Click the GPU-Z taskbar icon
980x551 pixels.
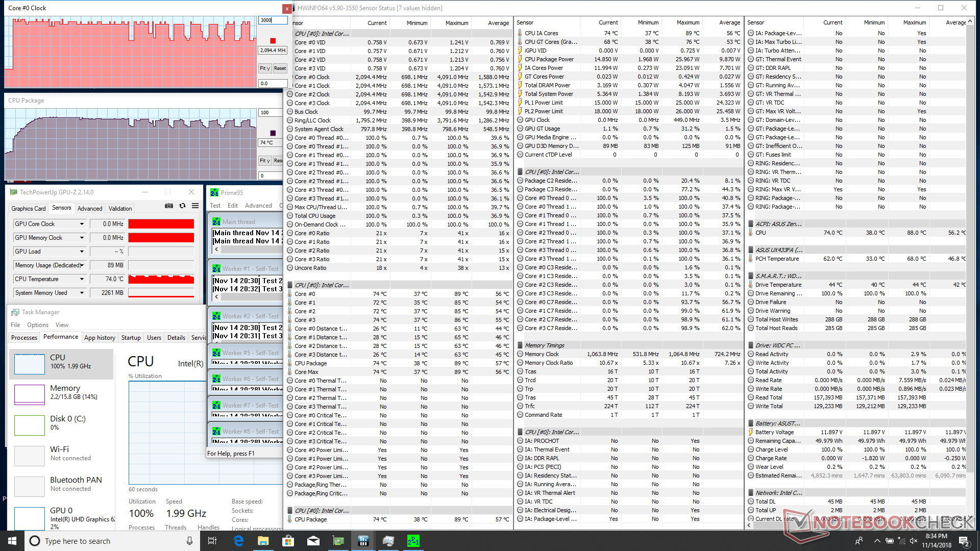coord(338,541)
